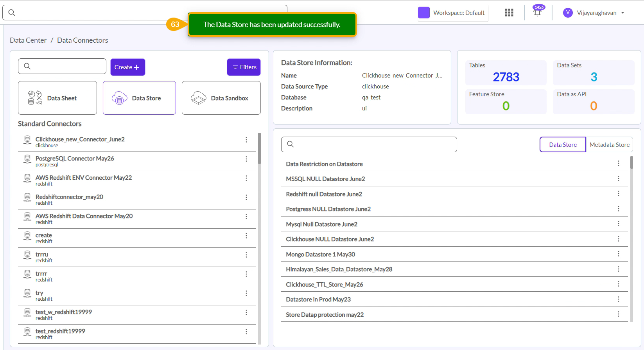
Task: Click the user avatar V icon
Action: click(567, 13)
